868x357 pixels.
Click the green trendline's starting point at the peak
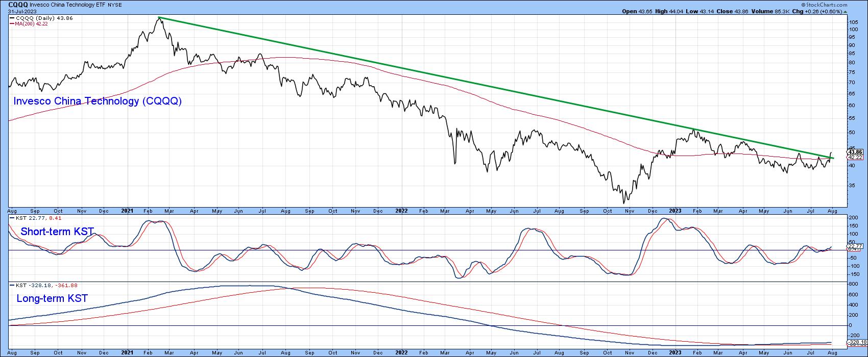(x=159, y=18)
